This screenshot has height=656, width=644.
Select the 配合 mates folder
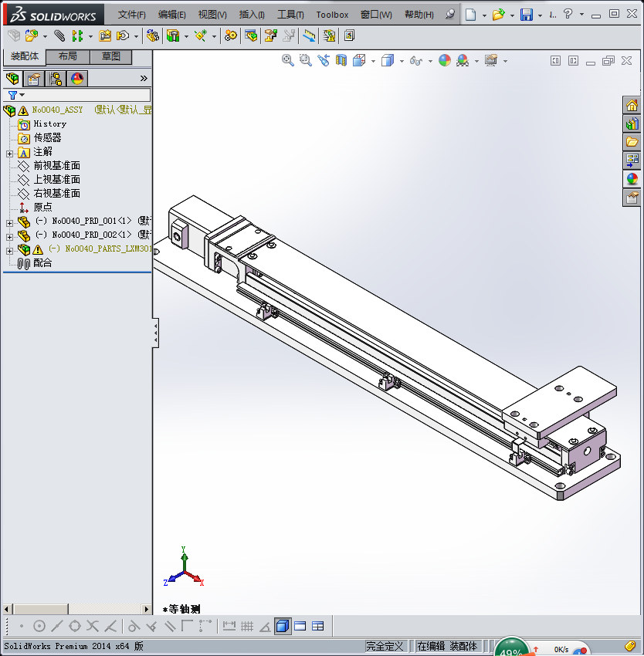pos(42,262)
